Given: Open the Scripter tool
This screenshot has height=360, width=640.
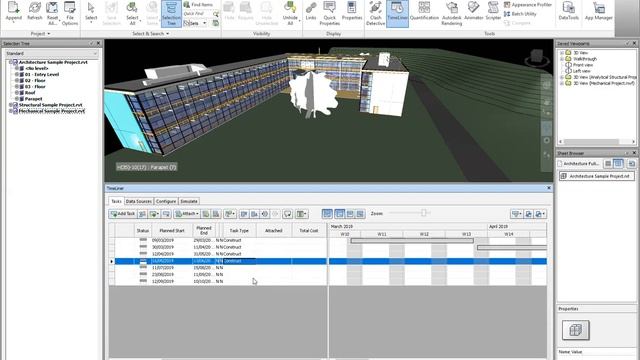Looking at the screenshot, I should point(493,11).
